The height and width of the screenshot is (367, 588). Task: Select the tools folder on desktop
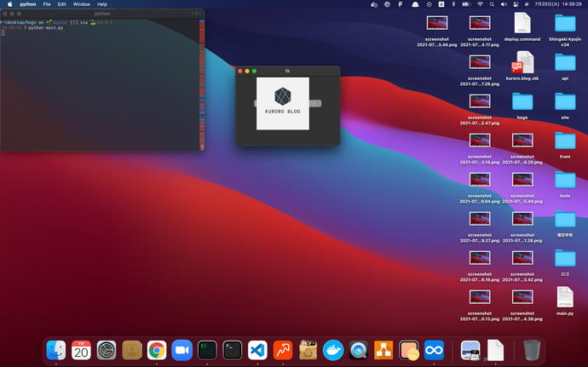click(565, 184)
